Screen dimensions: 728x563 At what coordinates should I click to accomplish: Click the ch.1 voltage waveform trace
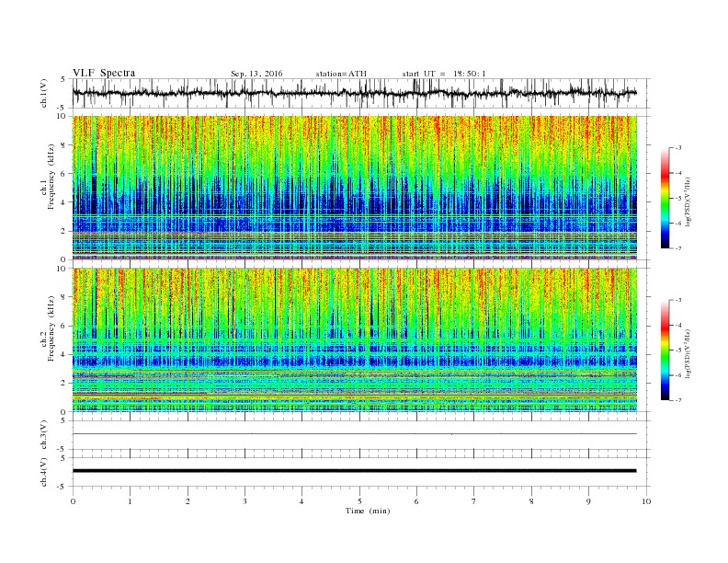(x=354, y=93)
